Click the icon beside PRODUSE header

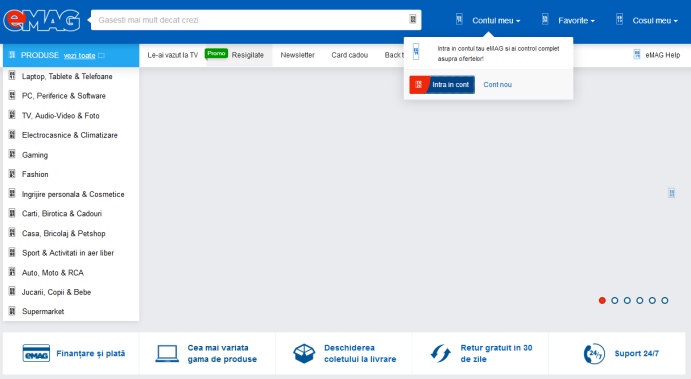pos(12,55)
